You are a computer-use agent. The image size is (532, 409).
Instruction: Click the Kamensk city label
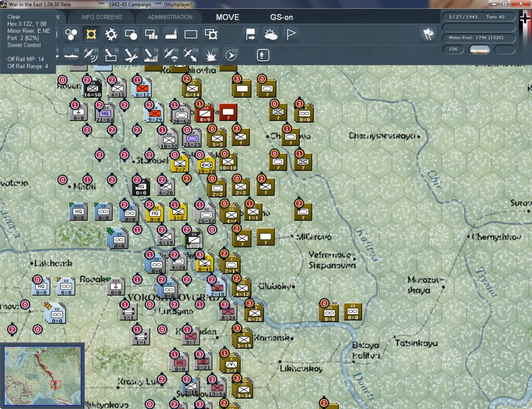pyautogui.click(x=272, y=337)
